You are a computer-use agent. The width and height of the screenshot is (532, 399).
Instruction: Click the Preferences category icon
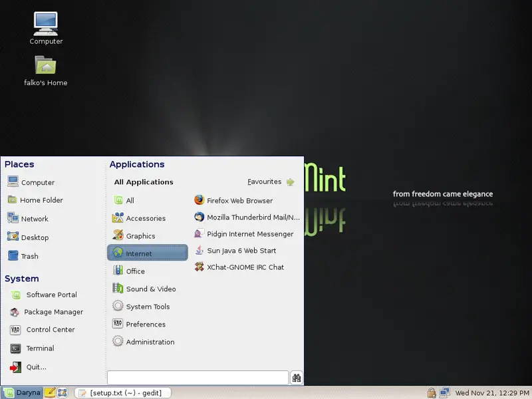(118, 323)
